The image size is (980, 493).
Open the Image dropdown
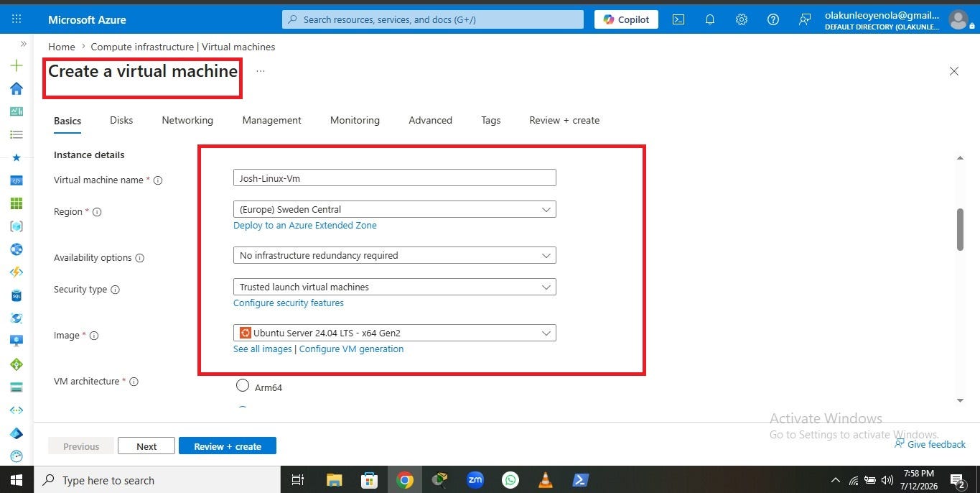[395, 333]
